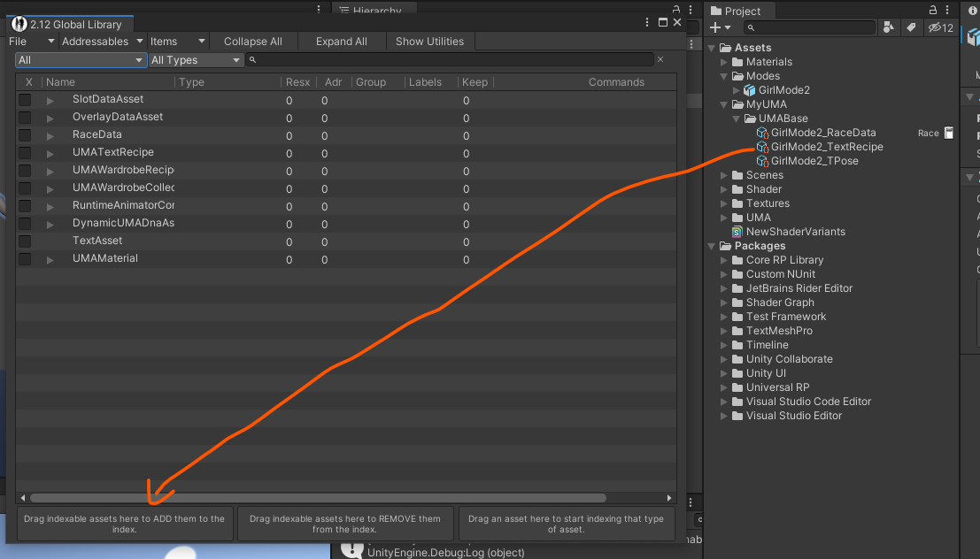Tick the RaceData row checkbox

(x=25, y=135)
